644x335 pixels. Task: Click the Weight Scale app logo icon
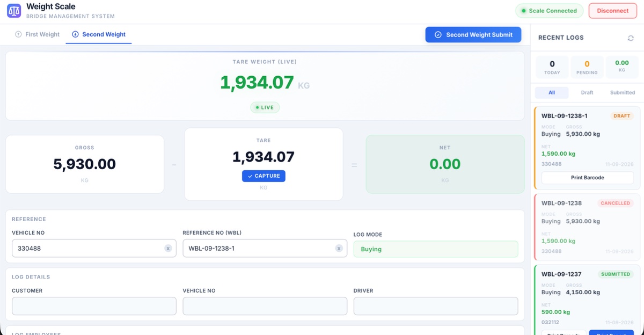[14, 11]
